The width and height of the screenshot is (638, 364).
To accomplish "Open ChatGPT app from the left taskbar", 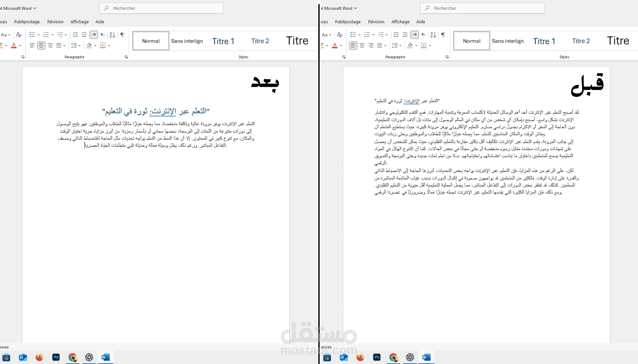I will pos(89,357).
